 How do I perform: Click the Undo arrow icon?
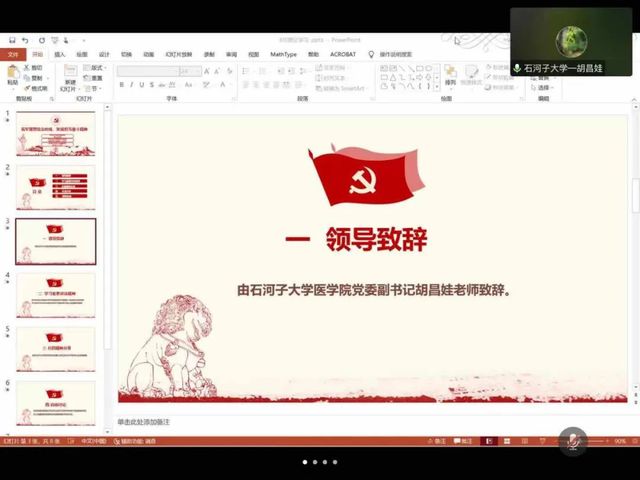click(25, 40)
